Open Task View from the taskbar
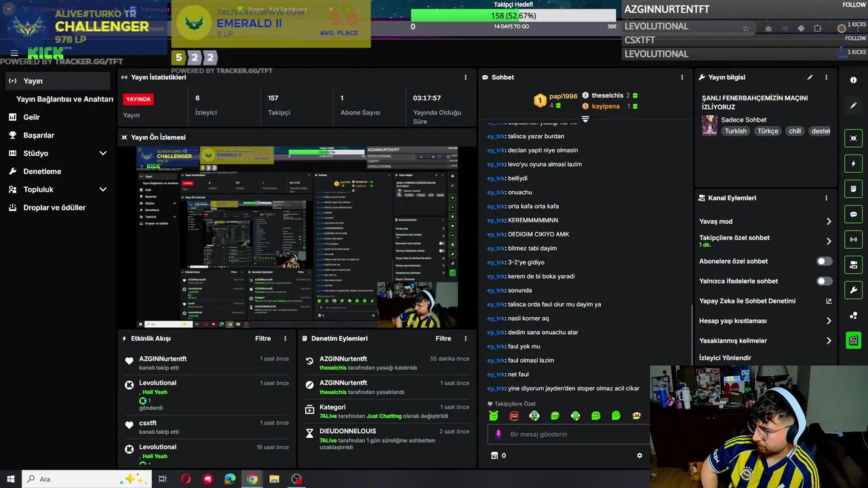The width and height of the screenshot is (868, 488). pyautogui.click(x=163, y=479)
